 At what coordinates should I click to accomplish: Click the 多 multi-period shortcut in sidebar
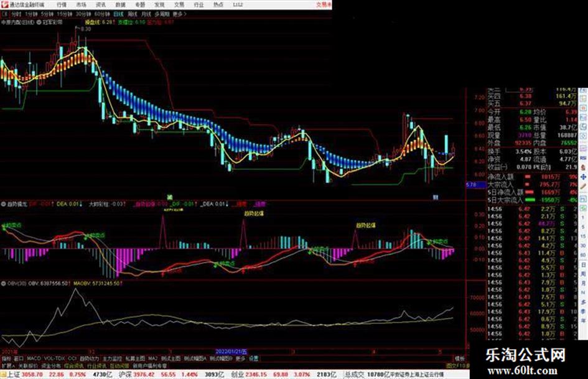[583, 302]
